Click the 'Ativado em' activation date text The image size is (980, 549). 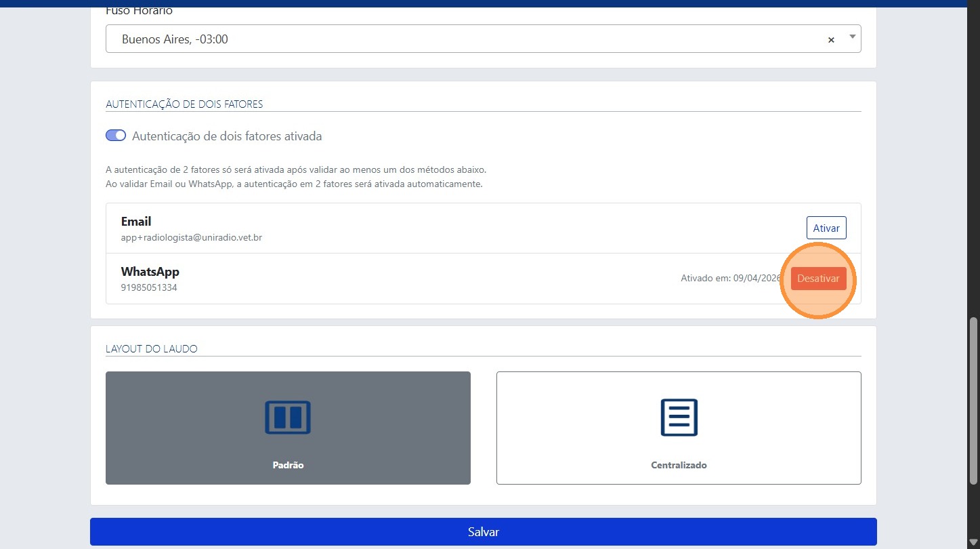pyautogui.click(x=730, y=279)
